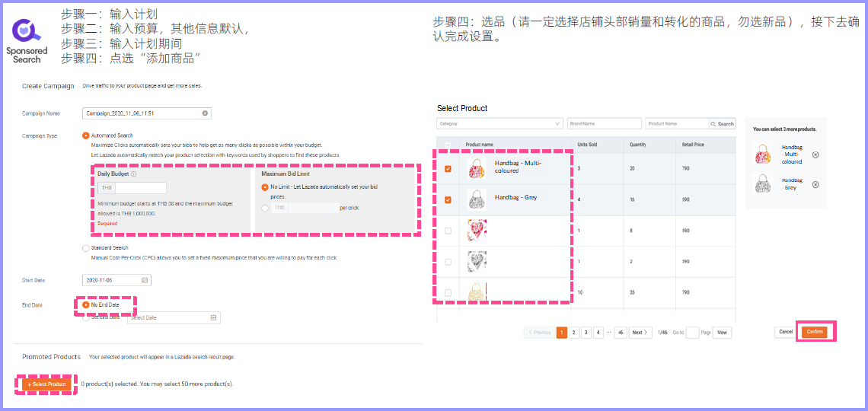Click selected Grey handbag thumbnail in side panel
Image resolution: width=868 pixels, height=411 pixels.
click(x=764, y=183)
